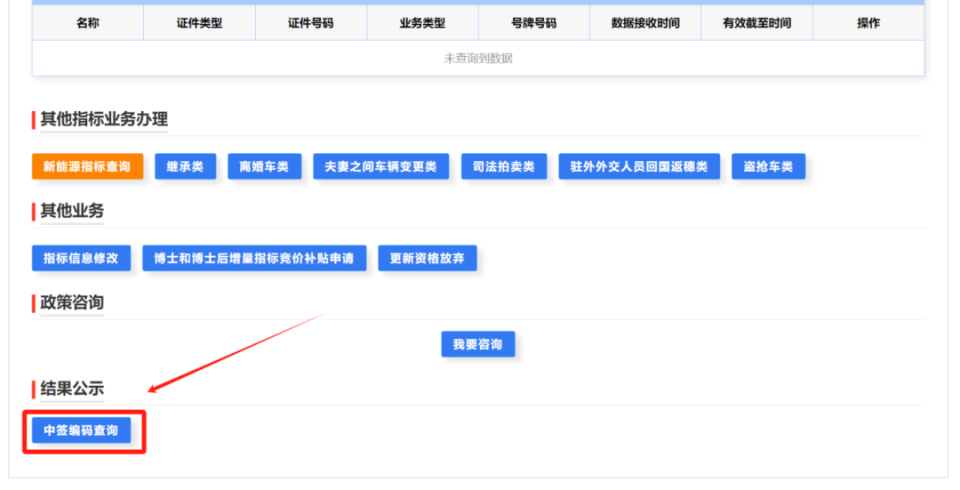Click the 号牌号码 column header
This screenshot has height=490, width=960.
[x=534, y=23]
